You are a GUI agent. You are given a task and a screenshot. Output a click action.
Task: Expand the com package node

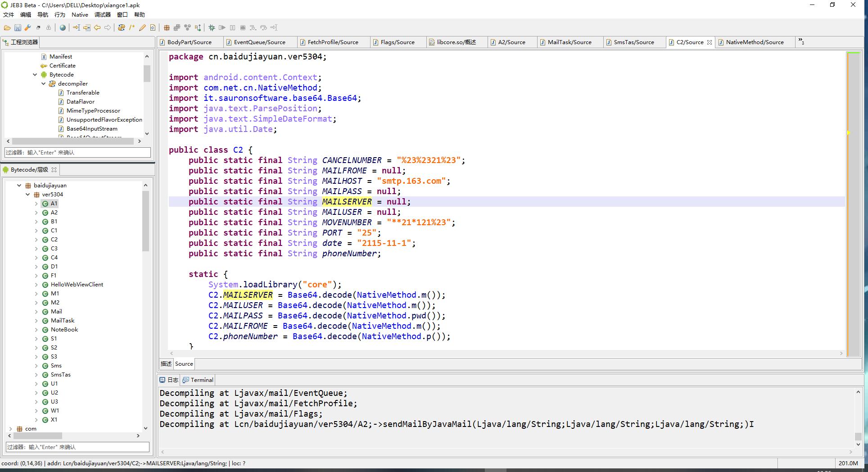tap(11, 429)
